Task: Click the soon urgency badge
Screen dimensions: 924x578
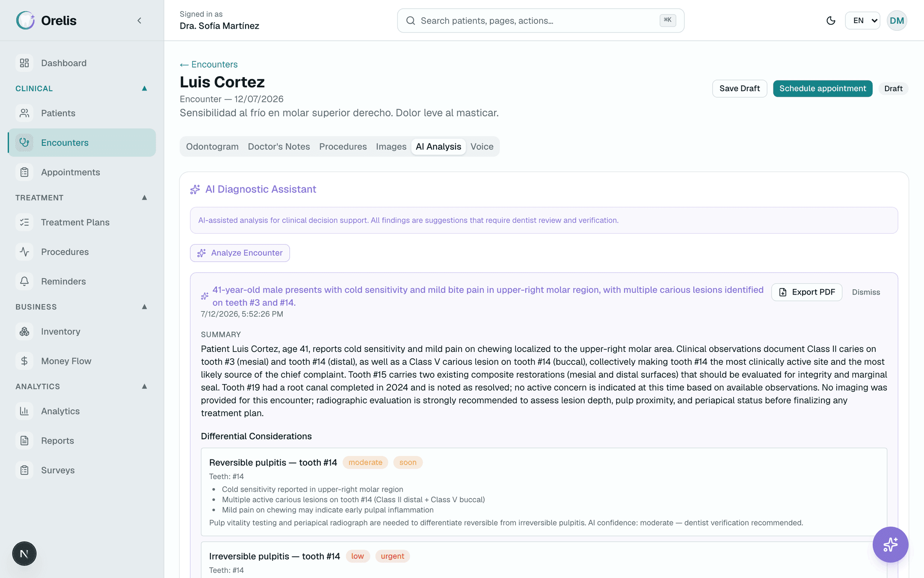Action: [408, 462]
